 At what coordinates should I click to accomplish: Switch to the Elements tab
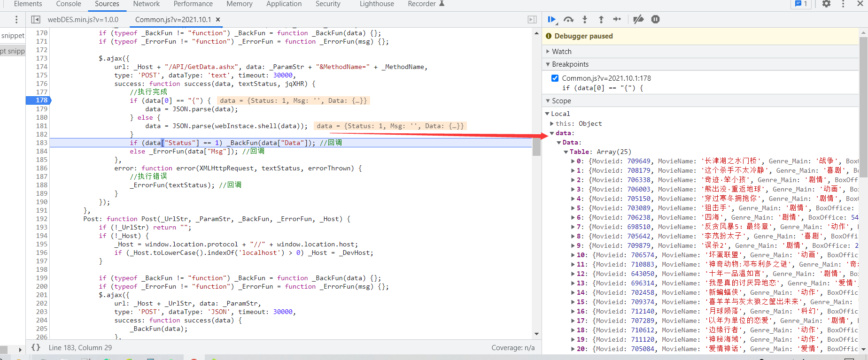[28, 4]
